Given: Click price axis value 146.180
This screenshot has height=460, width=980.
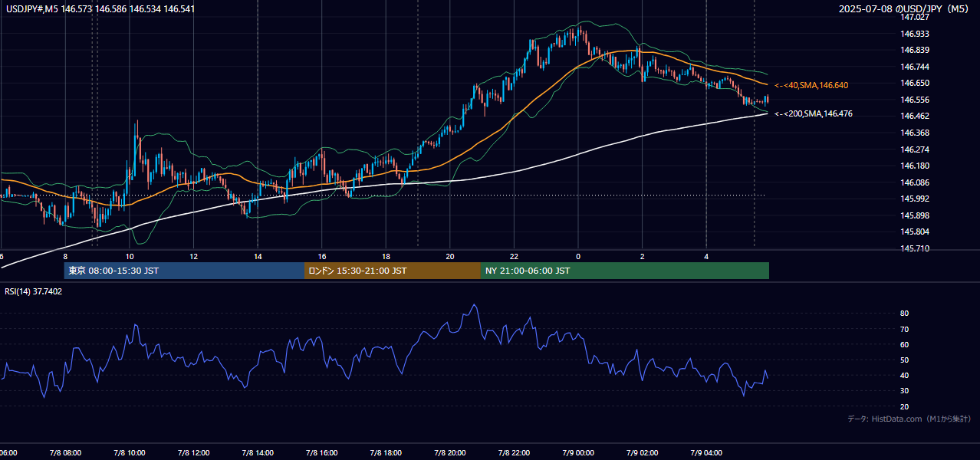Looking at the screenshot, I should pos(916,166).
